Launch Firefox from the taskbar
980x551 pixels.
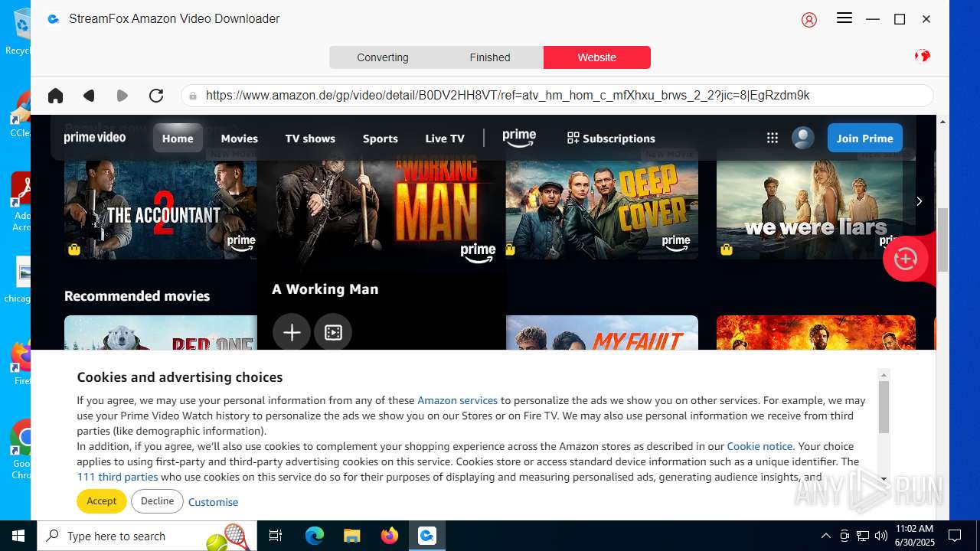click(x=390, y=536)
